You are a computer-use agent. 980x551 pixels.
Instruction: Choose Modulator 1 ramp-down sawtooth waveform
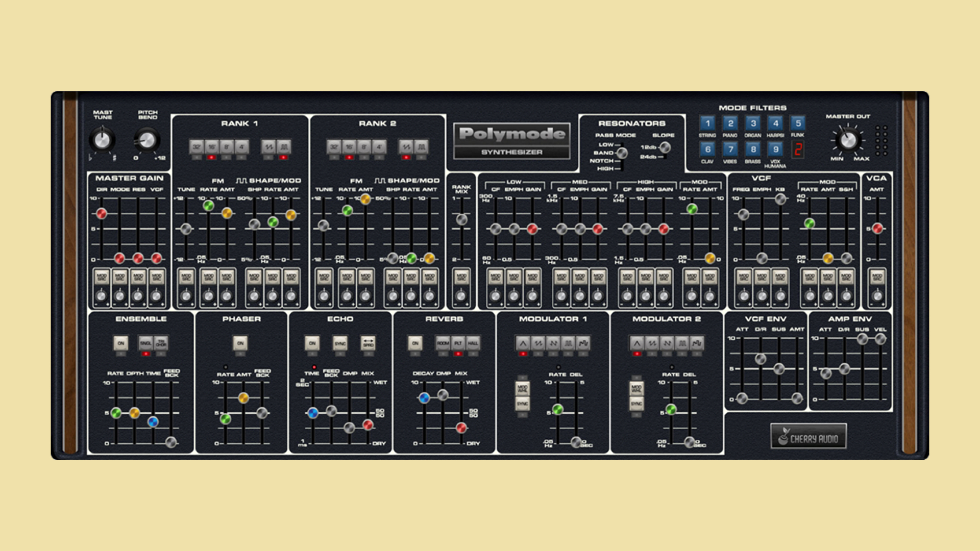(553, 343)
